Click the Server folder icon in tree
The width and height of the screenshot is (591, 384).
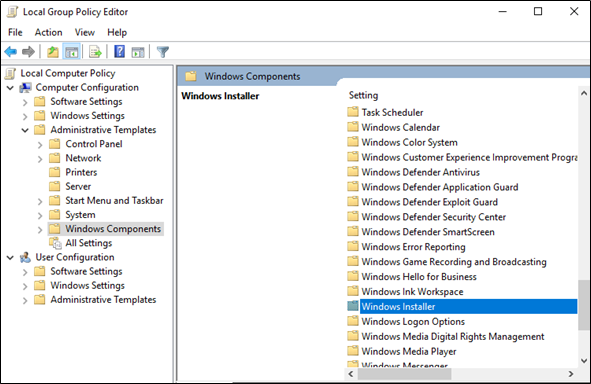[55, 186]
